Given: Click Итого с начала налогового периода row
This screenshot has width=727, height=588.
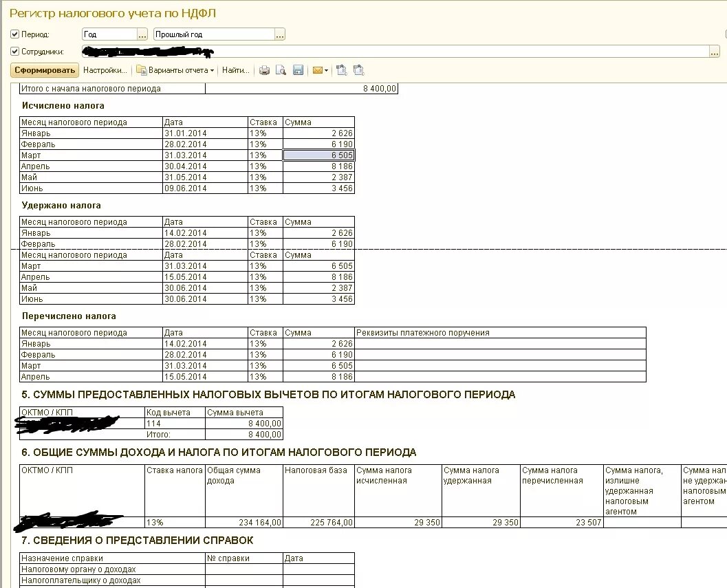Looking at the screenshot, I should (208, 89).
